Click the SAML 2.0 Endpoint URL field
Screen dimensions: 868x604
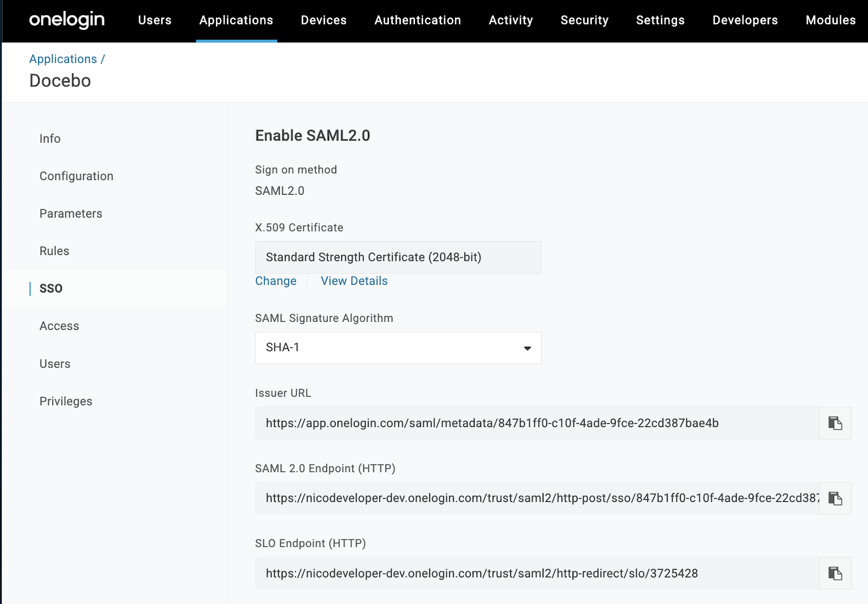(537, 498)
